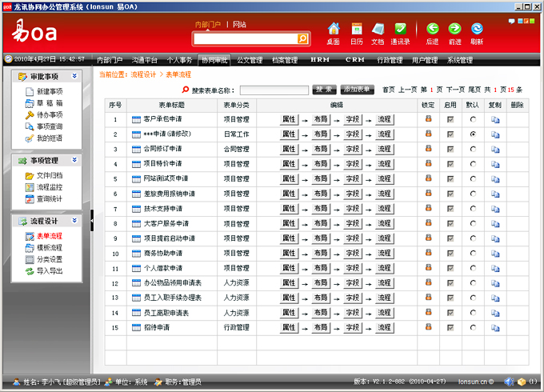Edit 布局 for 合同修订申请
544x392 pixels.
click(321, 149)
